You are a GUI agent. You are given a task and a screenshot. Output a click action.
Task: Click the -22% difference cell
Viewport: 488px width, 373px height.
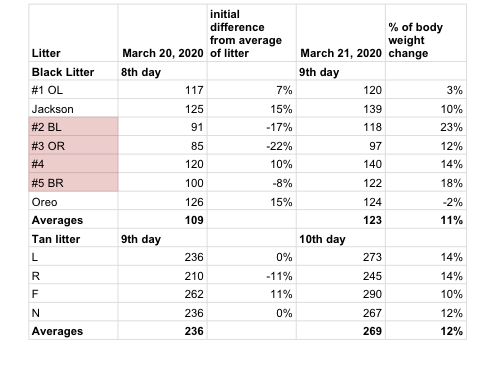point(252,145)
